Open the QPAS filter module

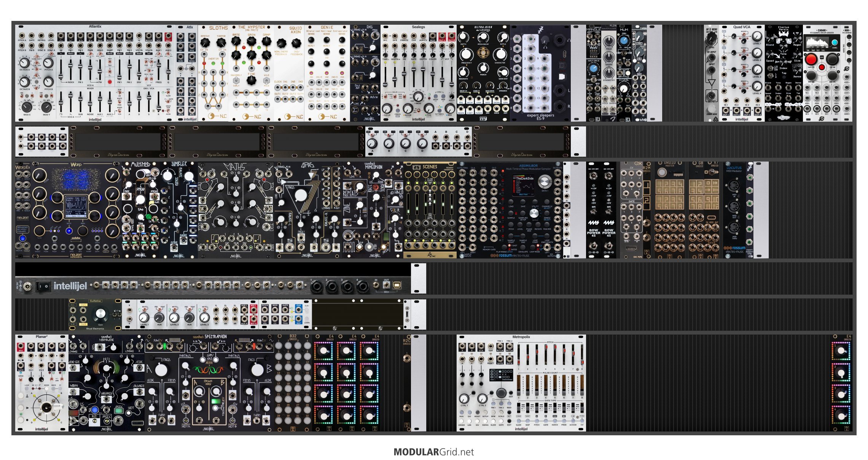click(x=308, y=210)
